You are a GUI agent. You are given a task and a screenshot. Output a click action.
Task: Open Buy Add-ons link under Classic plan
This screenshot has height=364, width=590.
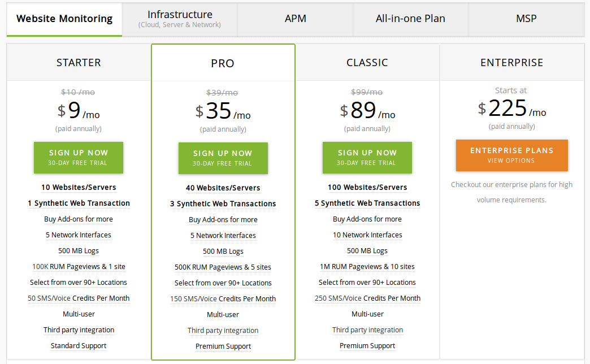(367, 219)
